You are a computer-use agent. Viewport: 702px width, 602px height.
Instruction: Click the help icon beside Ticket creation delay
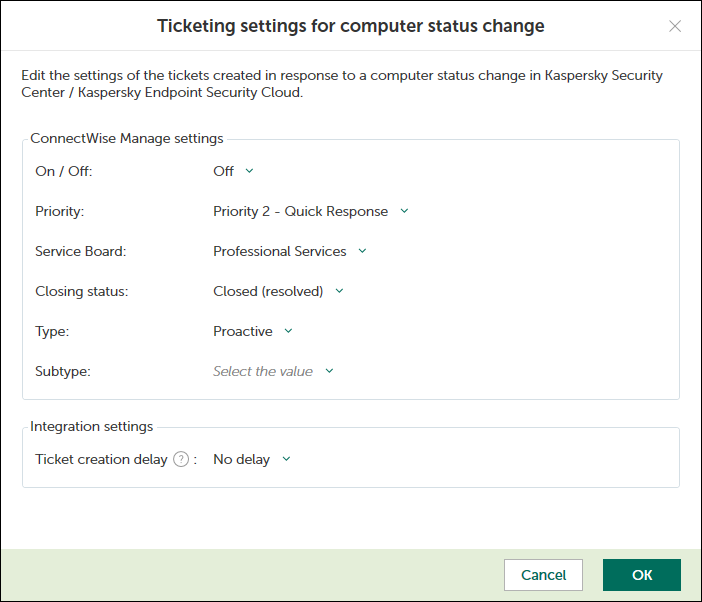pyautogui.click(x=181, y=460)
